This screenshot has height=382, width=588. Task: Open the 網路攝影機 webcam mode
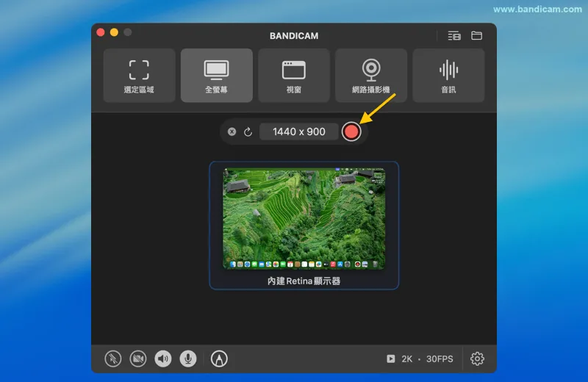tap(371, 76)
